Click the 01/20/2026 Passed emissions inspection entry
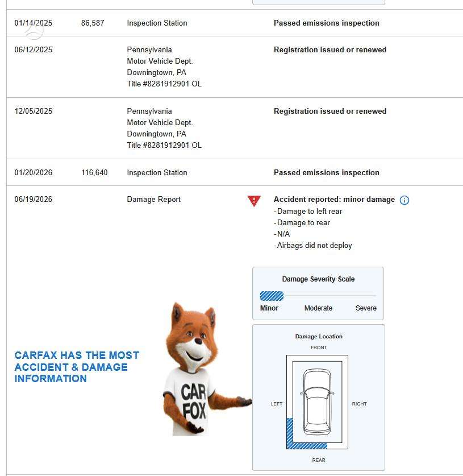This screenshot has width=463, height=476. coord(235,172)
